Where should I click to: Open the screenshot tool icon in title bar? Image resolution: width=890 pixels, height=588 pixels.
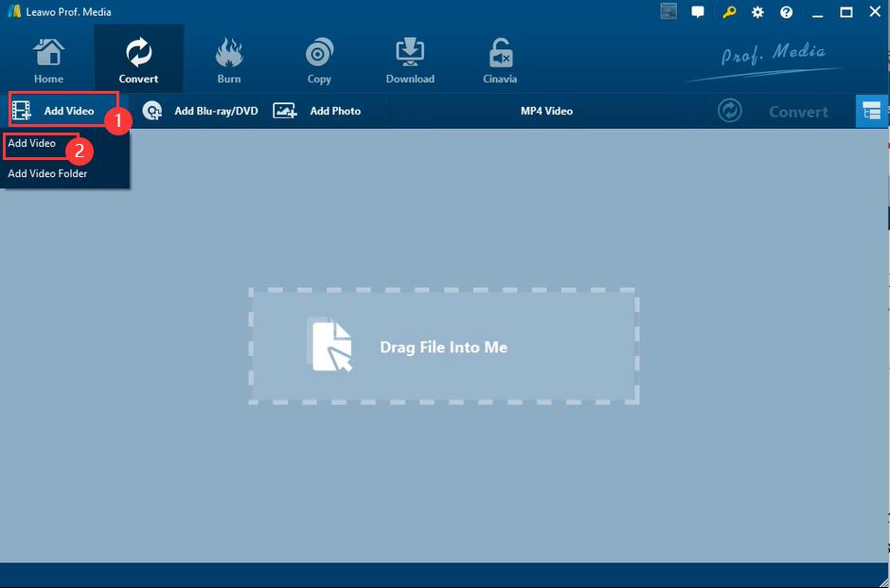[x=668, y=12]
